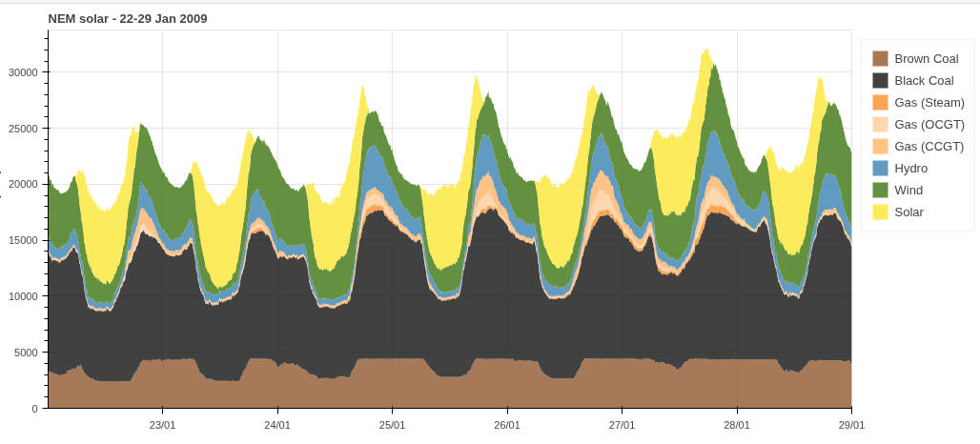Image resolution: width=980 pixels, height=444 pixels.
Task: Click the Brown Coal color swatch in legend
Action: 880,59
